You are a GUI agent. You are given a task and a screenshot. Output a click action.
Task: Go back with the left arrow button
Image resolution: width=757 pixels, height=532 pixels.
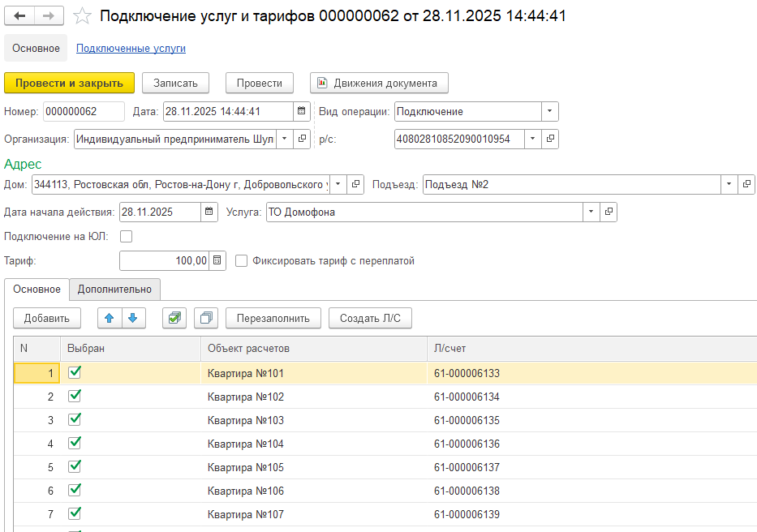click(19, 16)
